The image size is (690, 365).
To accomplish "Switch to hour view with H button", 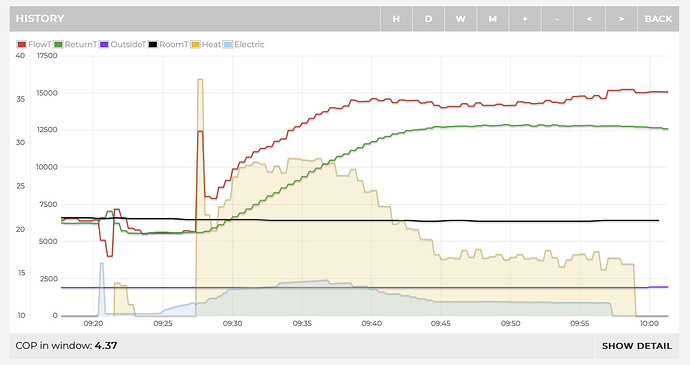I will coord(396,18).
